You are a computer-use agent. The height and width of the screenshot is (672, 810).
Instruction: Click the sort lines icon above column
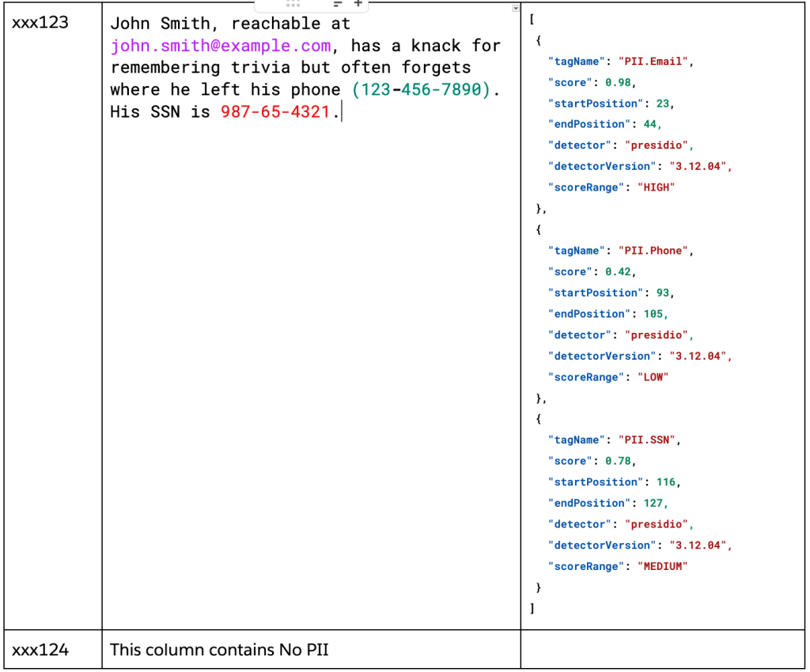[338, 3]
